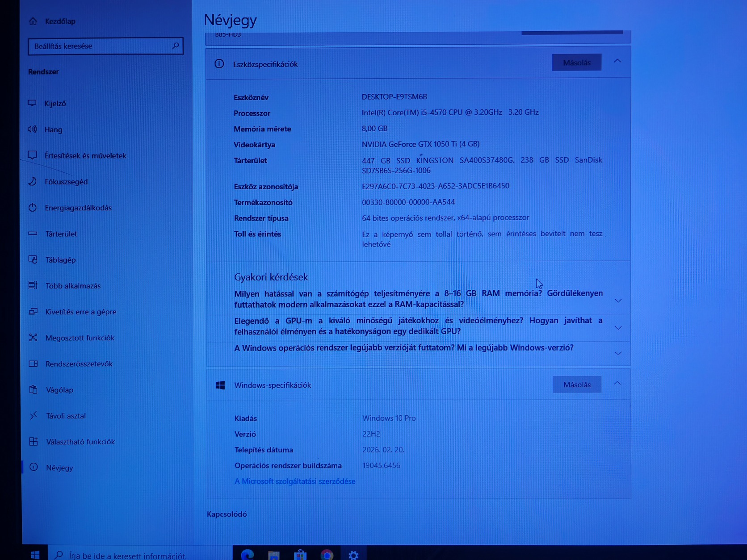The height and width of the screenshot is (560, 747).
Task: Select the version value 22H2
Action: click(x=371, y=434)
